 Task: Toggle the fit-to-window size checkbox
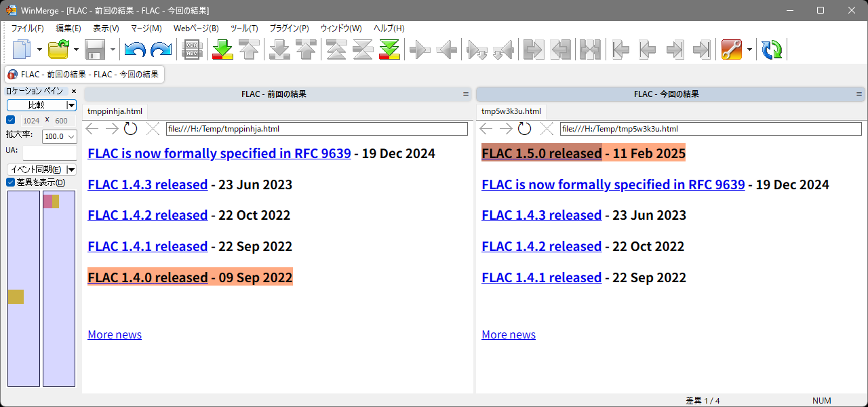click(10, 120)
